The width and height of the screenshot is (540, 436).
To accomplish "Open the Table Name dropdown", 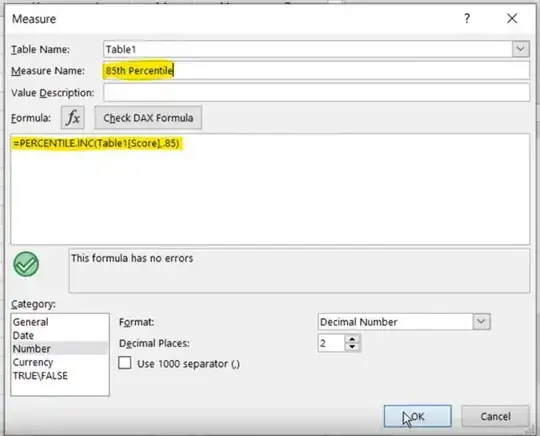I will tap(520, 49).
